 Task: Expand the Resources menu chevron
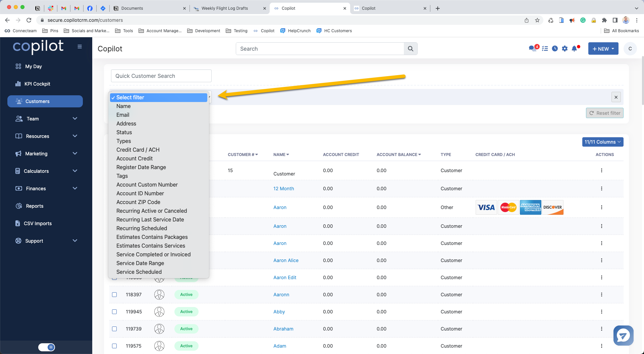tap(75, 136)
